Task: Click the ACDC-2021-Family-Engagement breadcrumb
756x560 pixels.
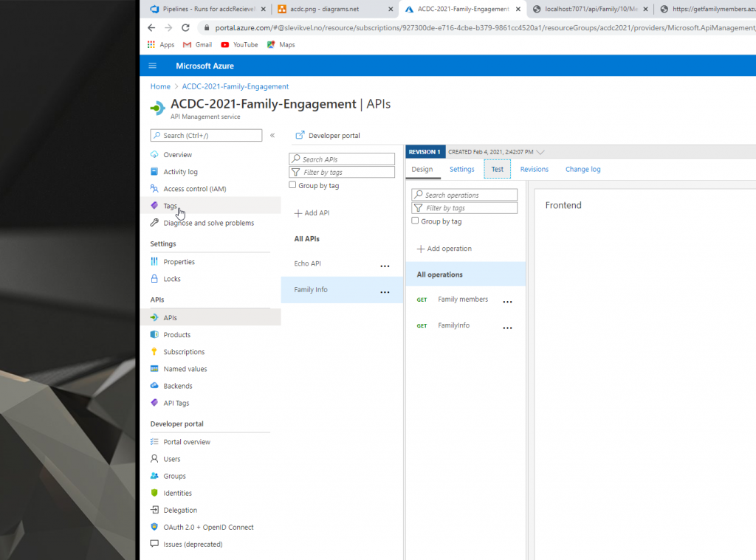Action: [x=236, y=86]
